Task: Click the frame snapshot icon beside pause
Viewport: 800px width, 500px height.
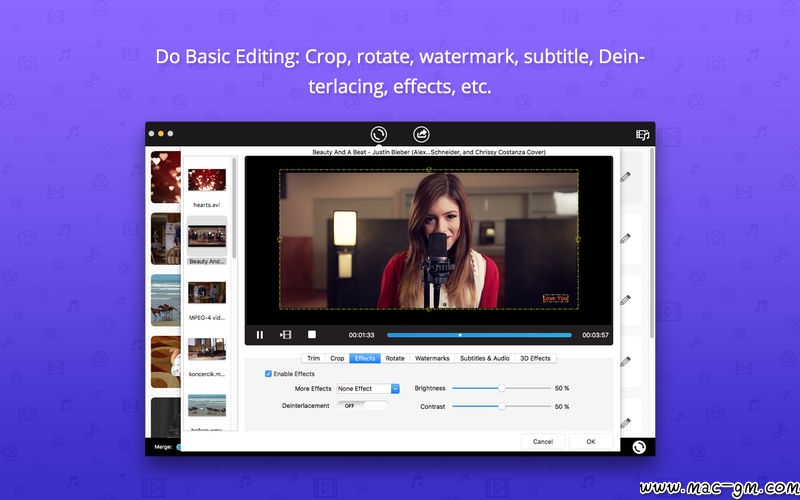Action: coord(286,335)
